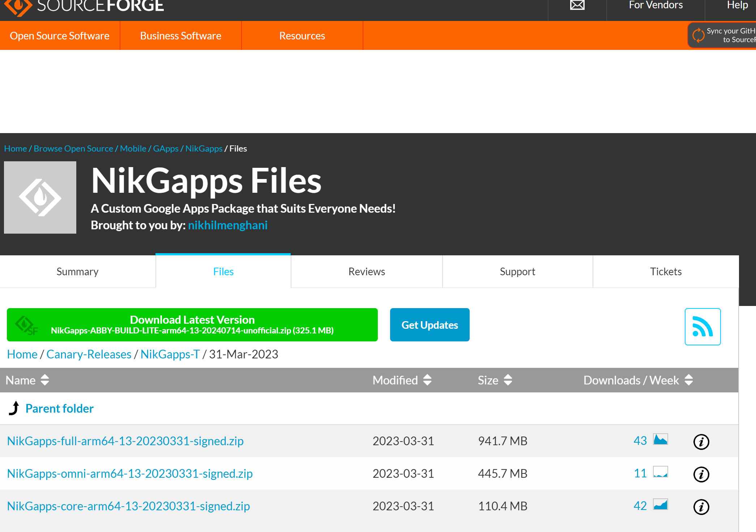Click the Sync your GitHub button
This screenshot has width=756, height=532.
tap(722, 35)
